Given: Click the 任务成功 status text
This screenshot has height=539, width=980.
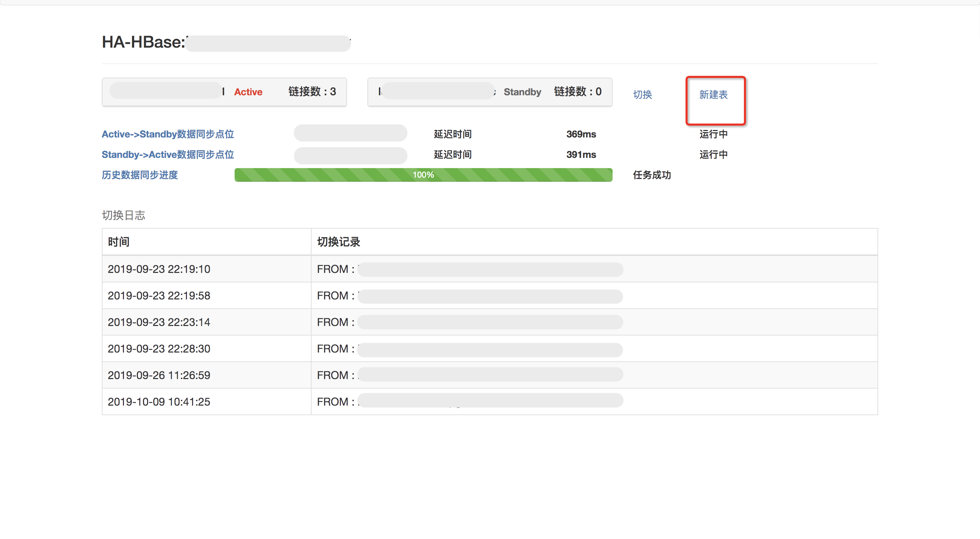Looking at the screenshot, I should point(652,175).
